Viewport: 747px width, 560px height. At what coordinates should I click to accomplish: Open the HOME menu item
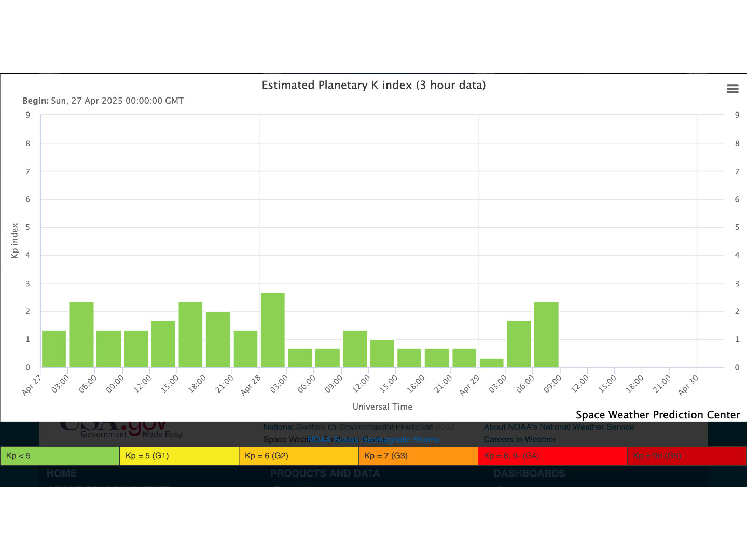62,473
